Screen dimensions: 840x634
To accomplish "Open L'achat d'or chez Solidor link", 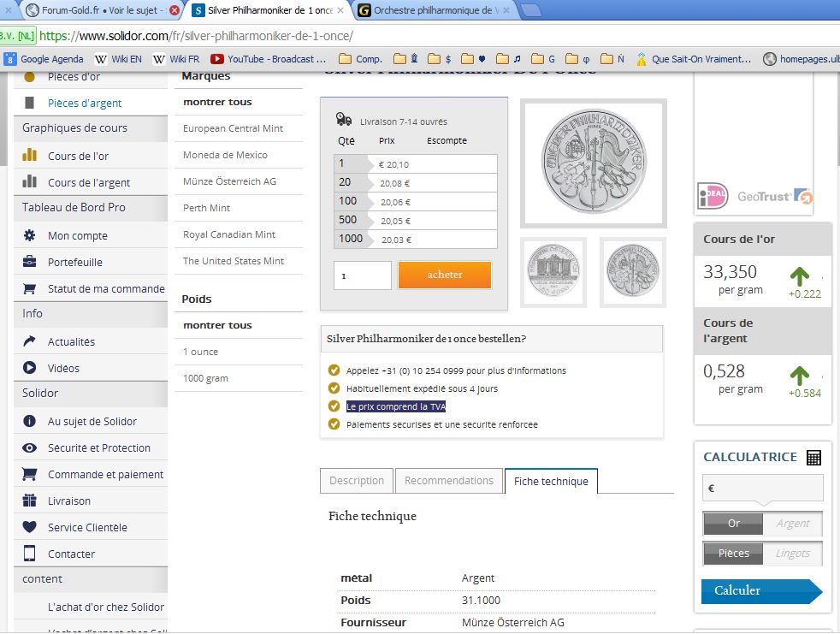I will [x=106, y=607].
